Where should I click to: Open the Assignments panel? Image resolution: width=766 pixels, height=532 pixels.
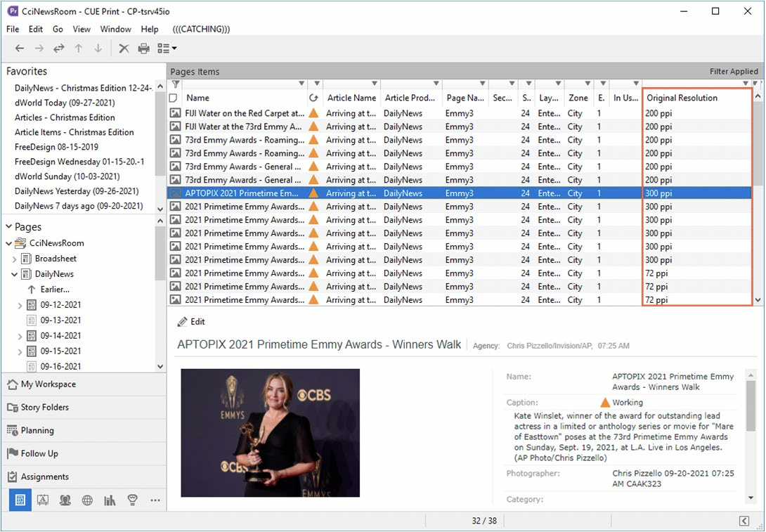point(44,476)
